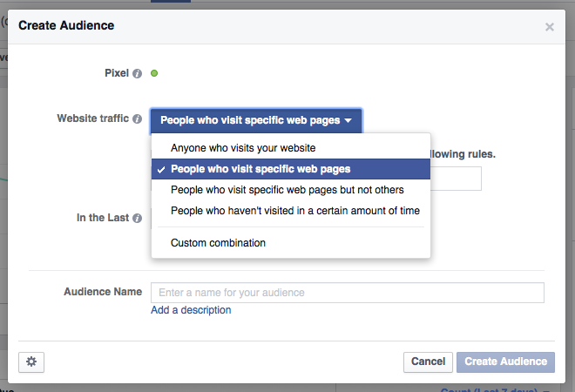Click the green Pixel status dot
This screenshot has width=575, height=392.
coord(154,73)
